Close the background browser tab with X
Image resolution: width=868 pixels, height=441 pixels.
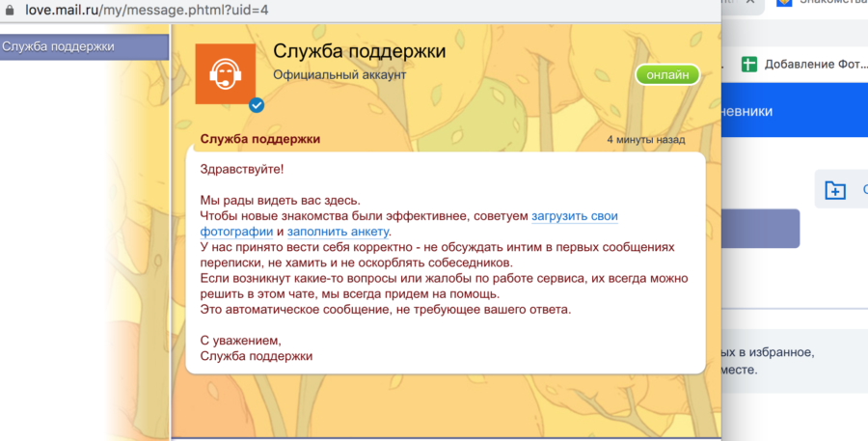pyautogui.click(x=749, y=2)
